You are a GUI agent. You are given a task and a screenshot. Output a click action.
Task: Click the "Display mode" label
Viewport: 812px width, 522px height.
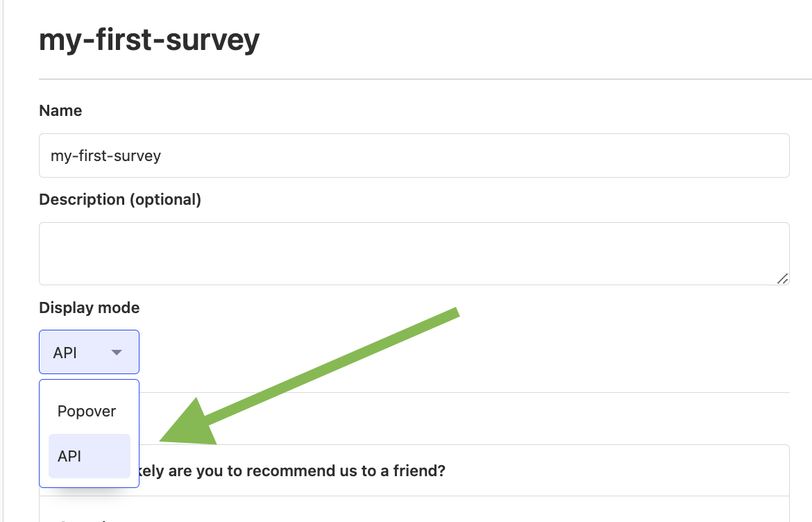(x=89, y=308)
